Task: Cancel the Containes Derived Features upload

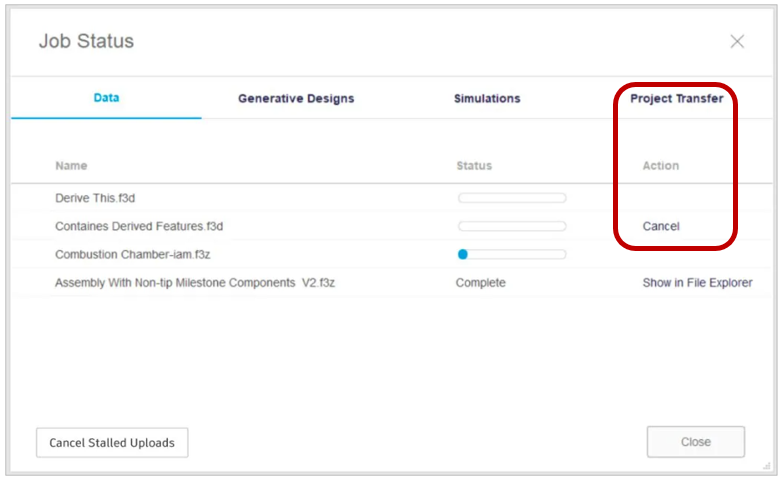Action: 661,226
